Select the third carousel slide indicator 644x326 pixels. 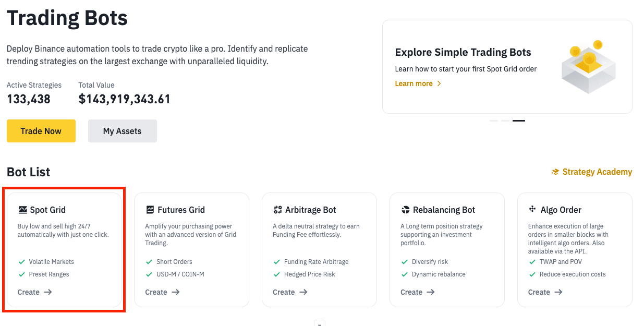518,120
